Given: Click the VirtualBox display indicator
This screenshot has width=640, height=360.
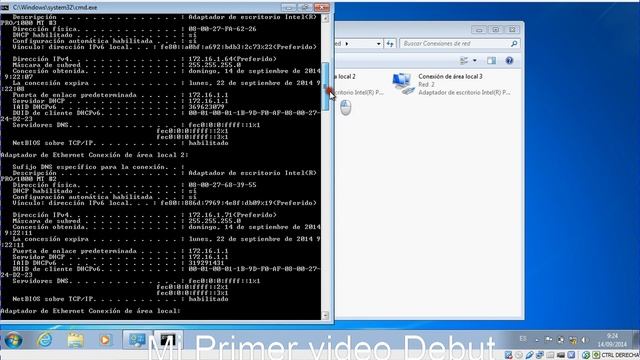Looking at the screenshot, I should 561,355.
